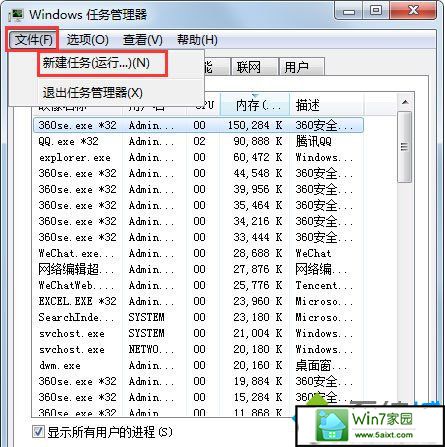The image size is (445, 447).
Task: Select the 360se.exe row using 35,464 K
Action: [x=198, y=205]
